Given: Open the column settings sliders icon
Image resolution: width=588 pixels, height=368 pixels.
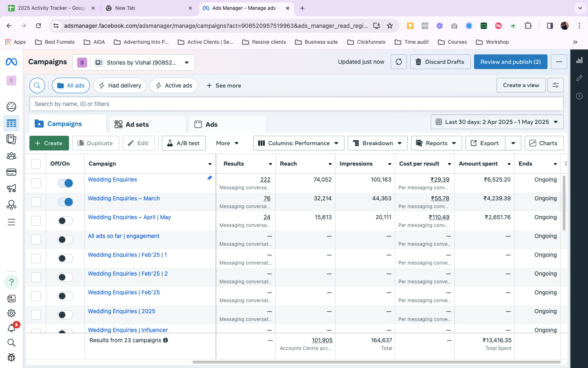Looking at the screenshot, I should pyautogui.click(x=556, y=85).
